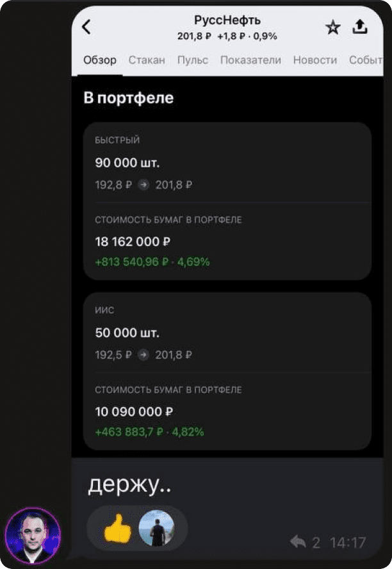Click the reactor's small avatar

tap(156, 529)
